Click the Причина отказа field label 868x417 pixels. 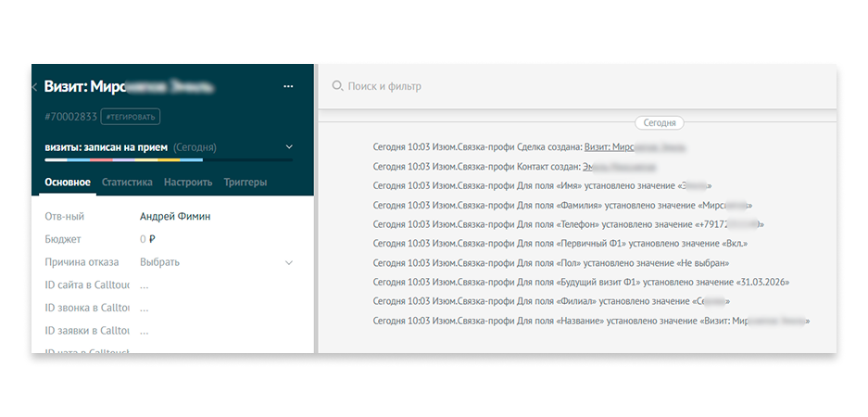[x=82, y=262]
